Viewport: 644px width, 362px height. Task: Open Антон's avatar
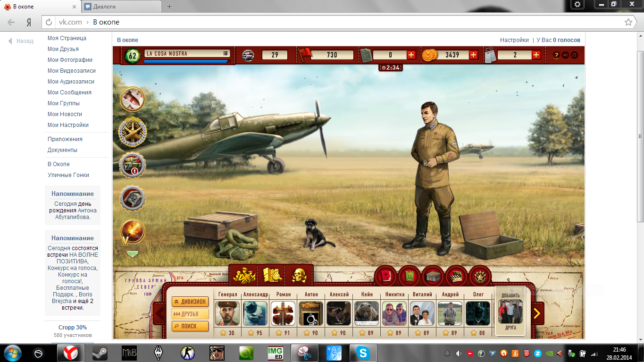click(x=311, y=313)
